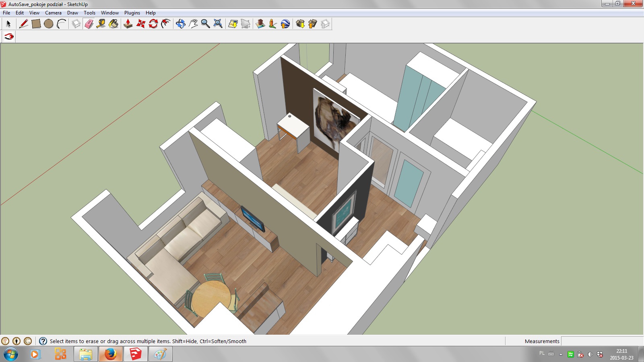Activate the Tape Measure tool
The width and height of the screenshot is (644, 362).
(101, 24)
